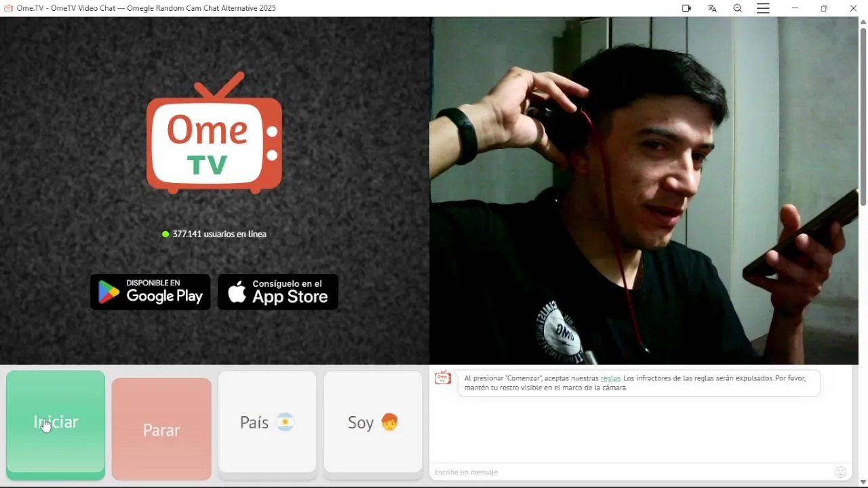
Task: Click the local webcam video preview
Action: click(644, 190)
